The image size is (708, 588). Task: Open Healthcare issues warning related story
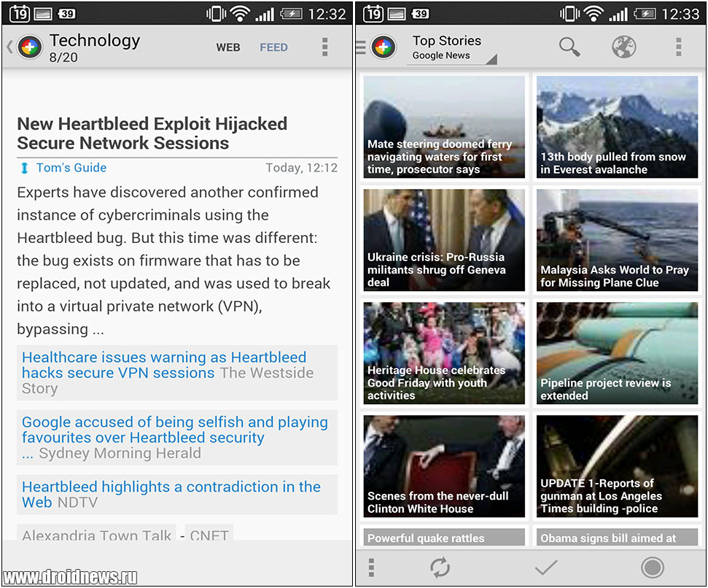(x=177, y=373)
